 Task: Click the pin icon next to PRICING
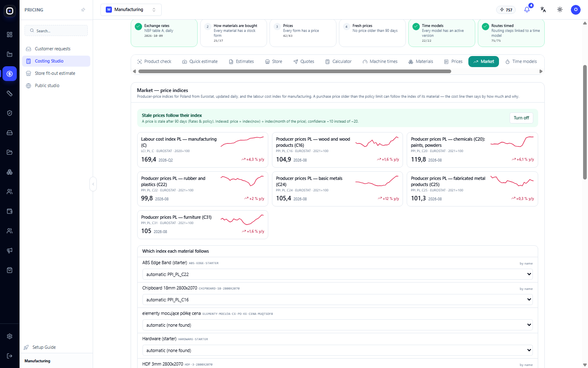83,10
